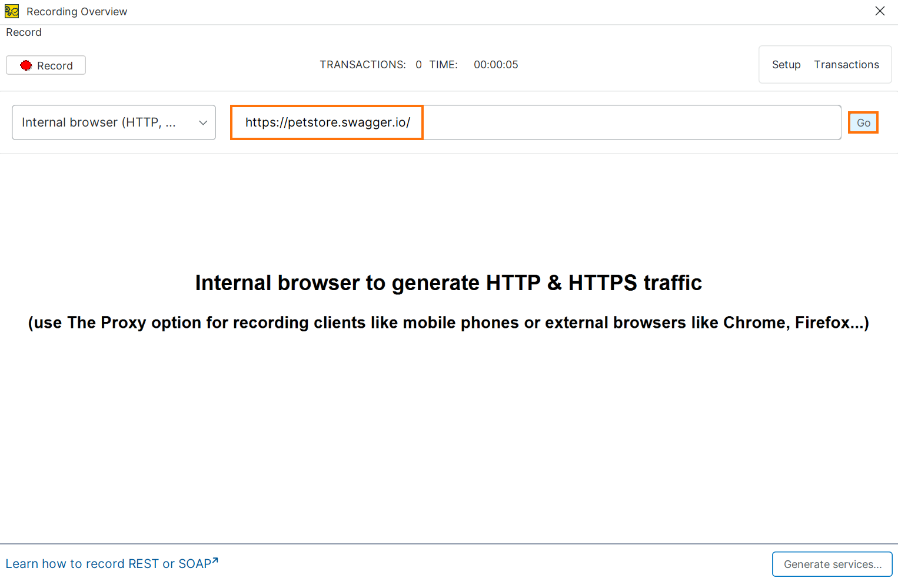Click the red Record button
This screenshot has width=898, height=588.
point(46,65)
